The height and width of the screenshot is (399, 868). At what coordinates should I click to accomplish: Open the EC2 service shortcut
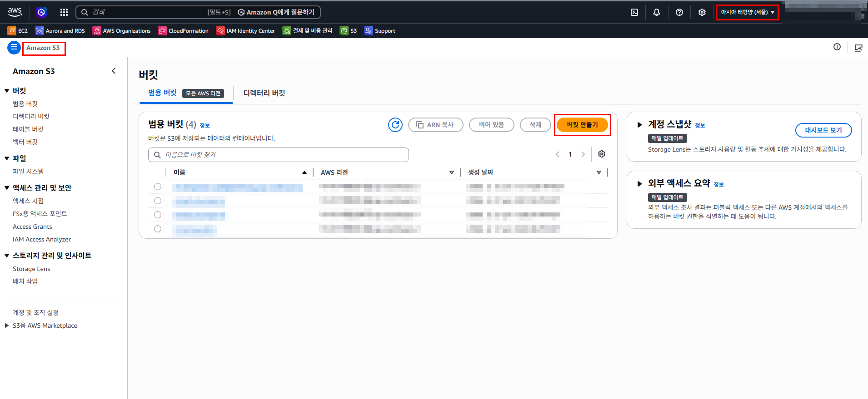click(x=18, y=31)
